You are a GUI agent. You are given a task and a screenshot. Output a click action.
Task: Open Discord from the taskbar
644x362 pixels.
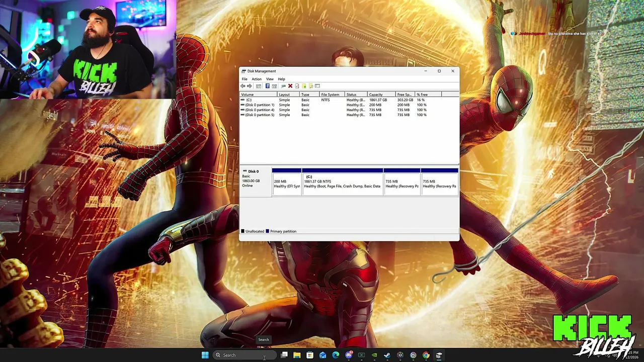349,355
